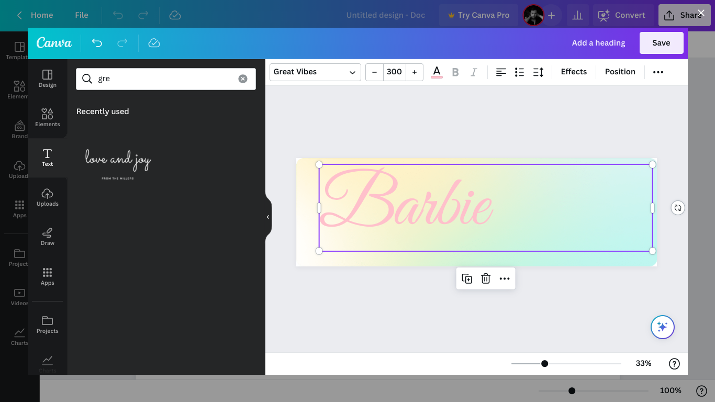
Task: Duplicate the selected text element
Action: pyautogui.click(x=467, y=279)
